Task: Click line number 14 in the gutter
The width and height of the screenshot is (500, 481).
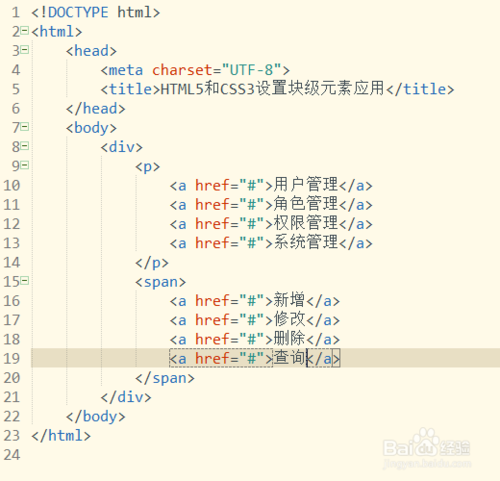Action: (x=12, y=263)
